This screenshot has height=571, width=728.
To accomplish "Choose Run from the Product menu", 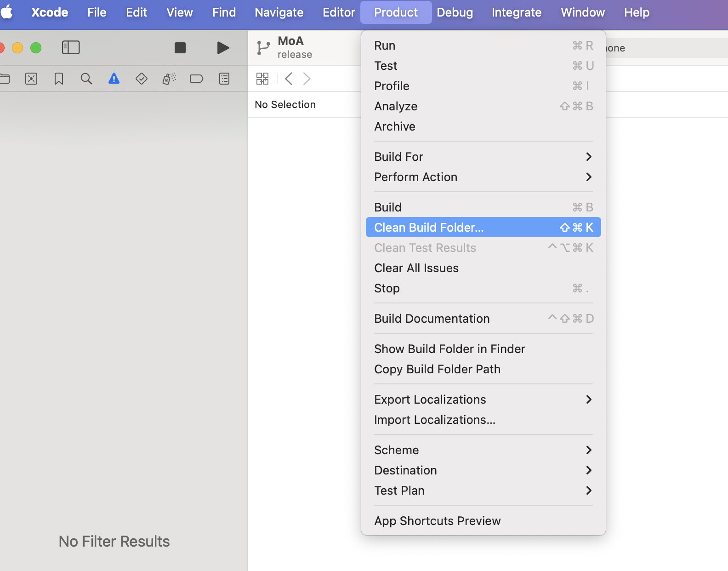I will coord(483,46).
